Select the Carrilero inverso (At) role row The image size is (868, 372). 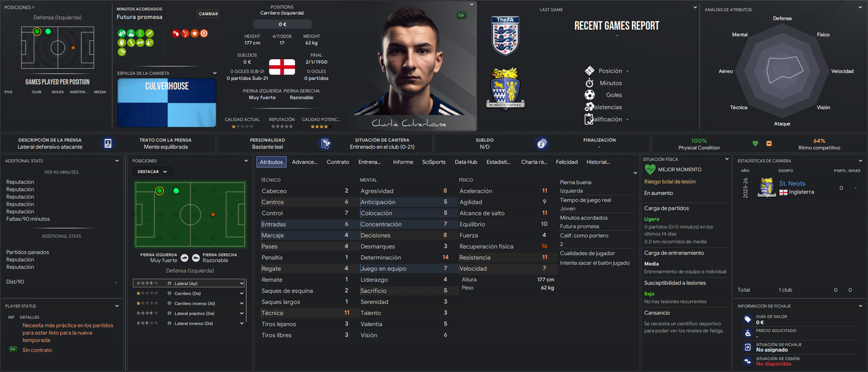click(189, 303)
